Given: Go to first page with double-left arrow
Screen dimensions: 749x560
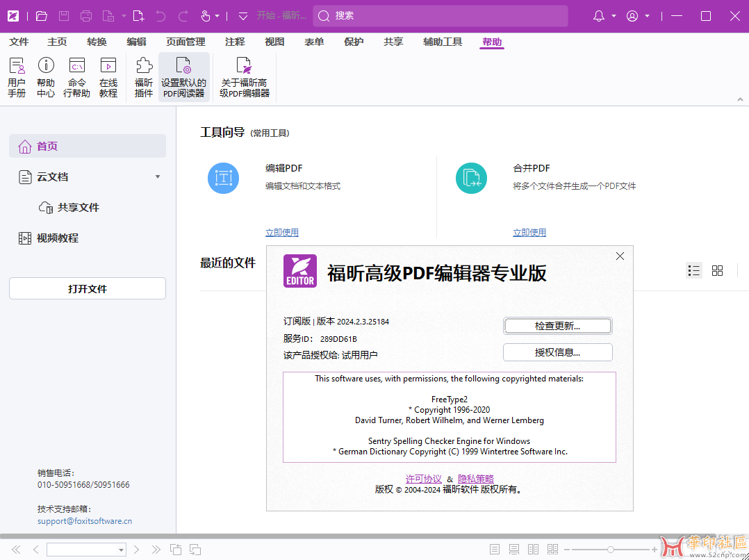Looking at the screenshot, I should coord(16,550).
